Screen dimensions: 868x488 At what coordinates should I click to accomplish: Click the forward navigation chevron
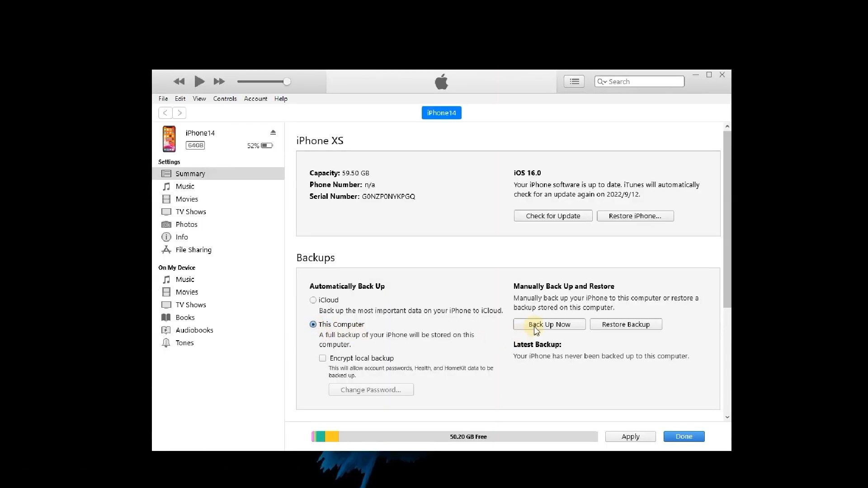coord(179,113)
